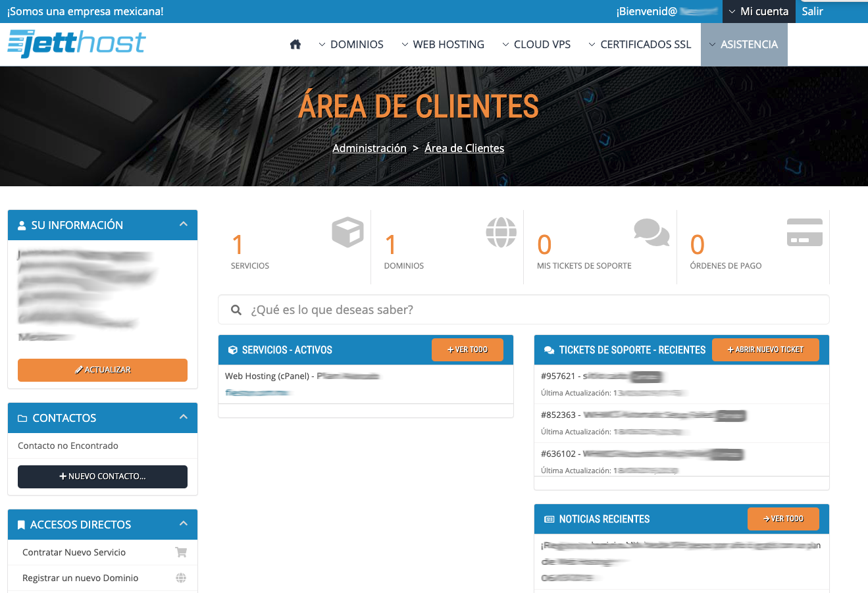Image resolution: width=868 pixels, height=593 pixels.
Task: Open the Mi cuenta dropdown
Action: [758, 11]
